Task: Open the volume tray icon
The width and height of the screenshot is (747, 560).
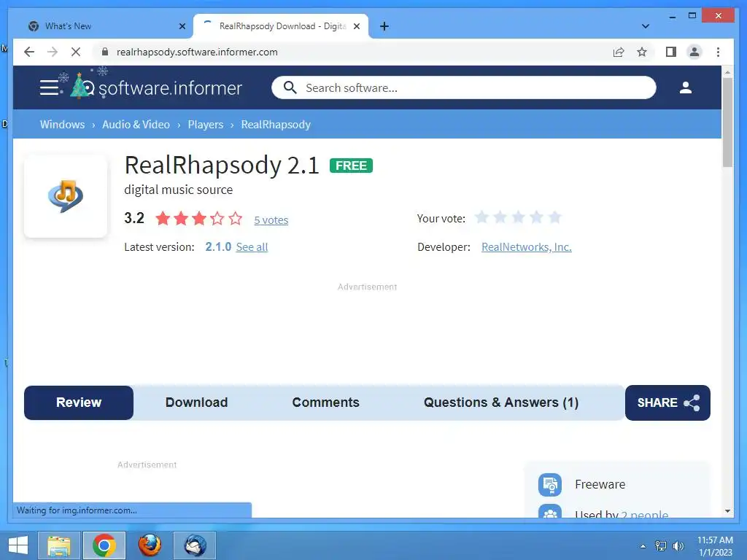Action: (x=678, y=545)
